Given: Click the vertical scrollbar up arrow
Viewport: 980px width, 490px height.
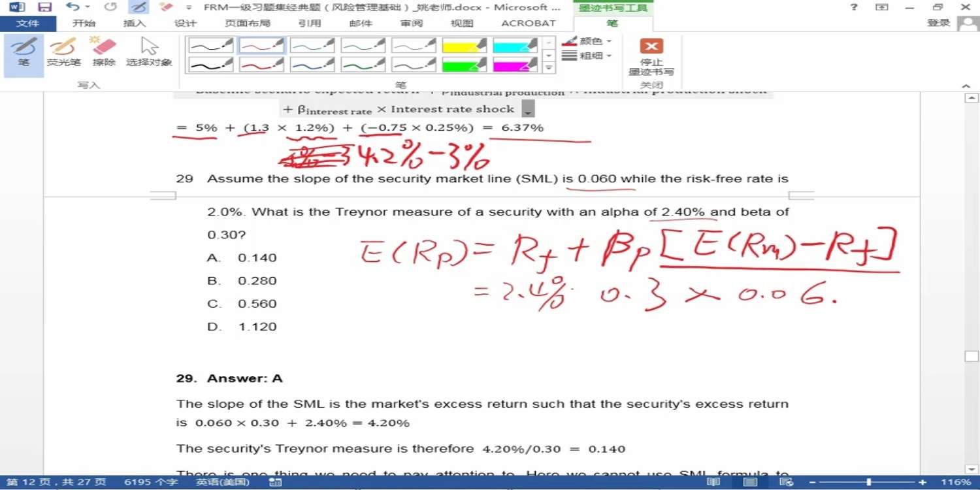Looking at the screenshot, I should coord(972,98).
